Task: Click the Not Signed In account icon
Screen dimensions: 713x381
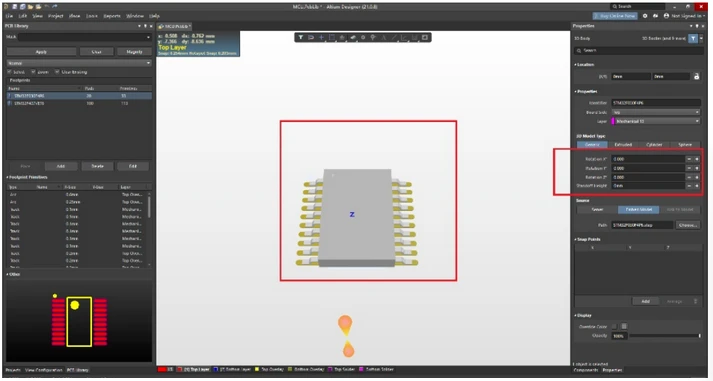Action: pos(667,16)
